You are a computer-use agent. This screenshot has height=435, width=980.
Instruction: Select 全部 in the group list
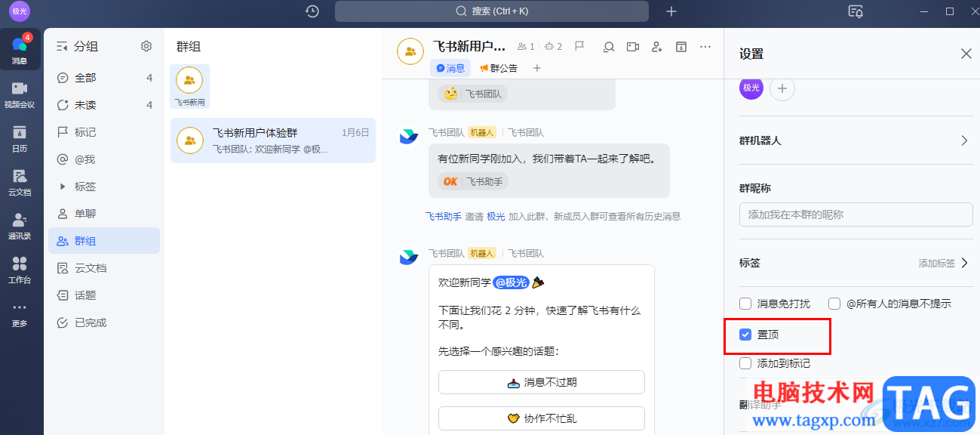[x=104, y=78]
